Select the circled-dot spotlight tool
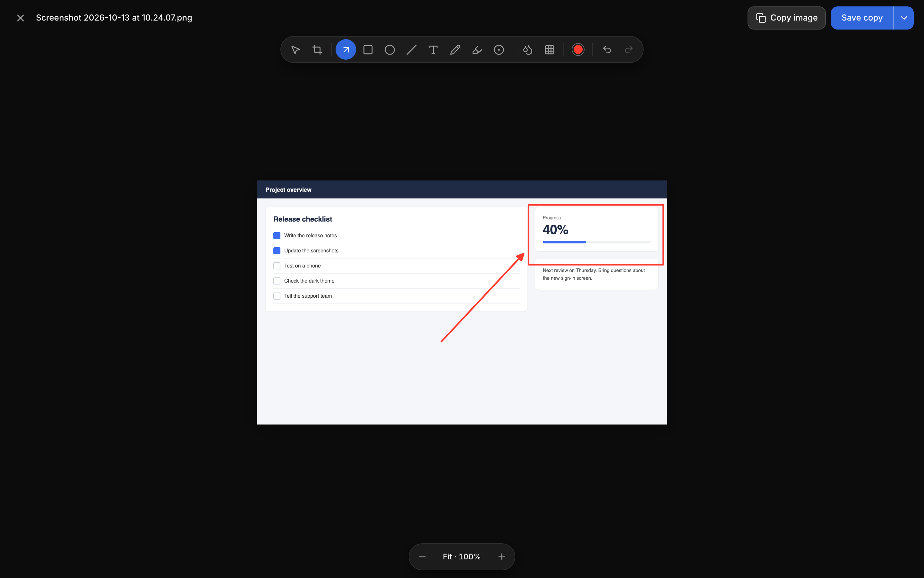The image size is (924, 578). pos(499,50)
